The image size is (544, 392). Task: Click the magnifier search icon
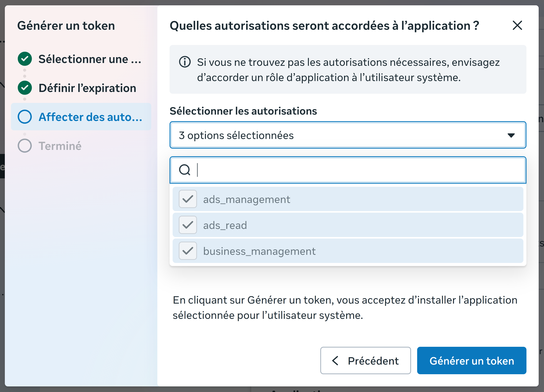(x=185, y=170)
